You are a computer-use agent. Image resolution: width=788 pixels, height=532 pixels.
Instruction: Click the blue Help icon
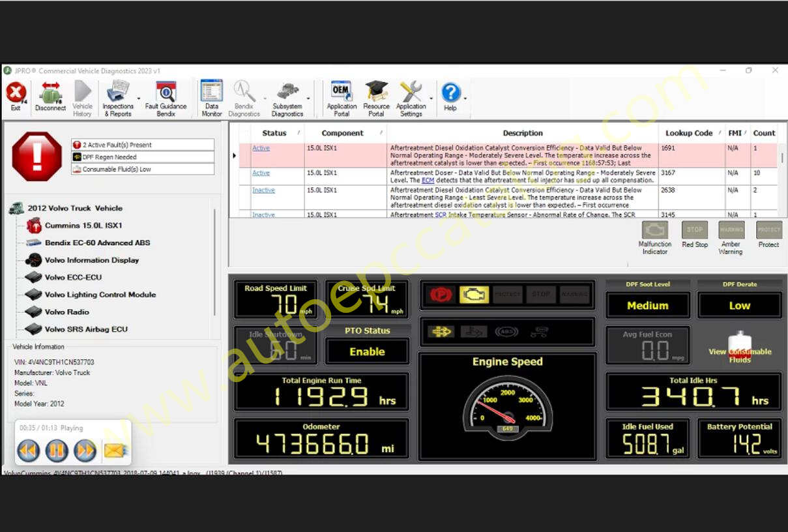(450, 92)
